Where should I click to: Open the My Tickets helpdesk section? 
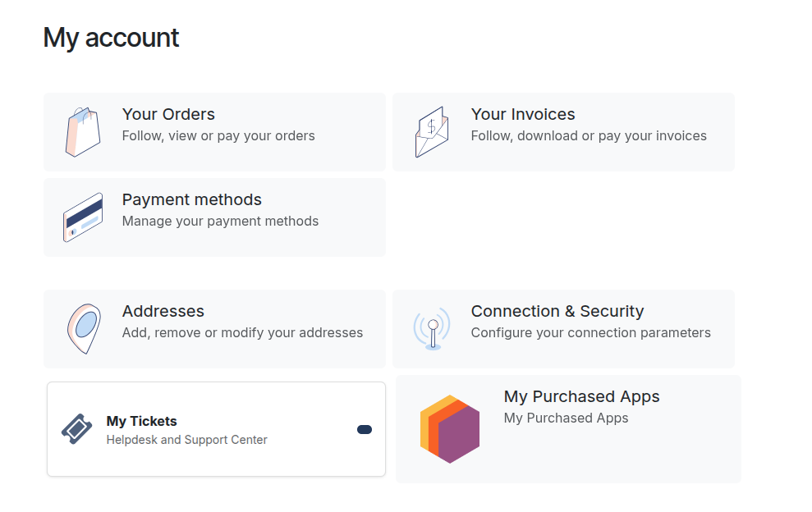coord(214,428)
